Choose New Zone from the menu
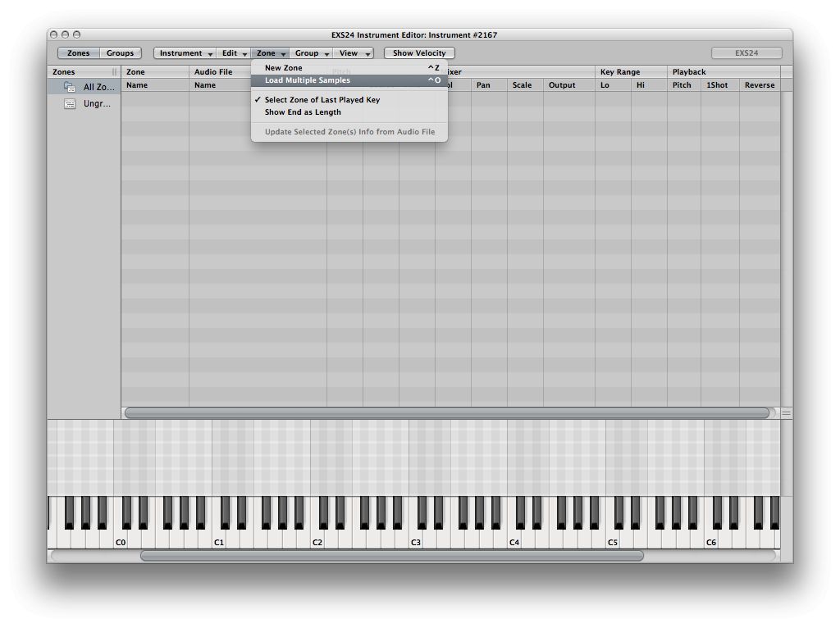840x628 pixels. [349, 68]
